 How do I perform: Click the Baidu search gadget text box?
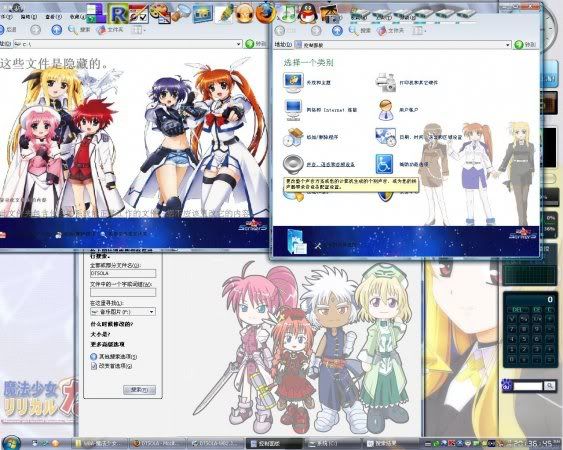tap(527, 386)
